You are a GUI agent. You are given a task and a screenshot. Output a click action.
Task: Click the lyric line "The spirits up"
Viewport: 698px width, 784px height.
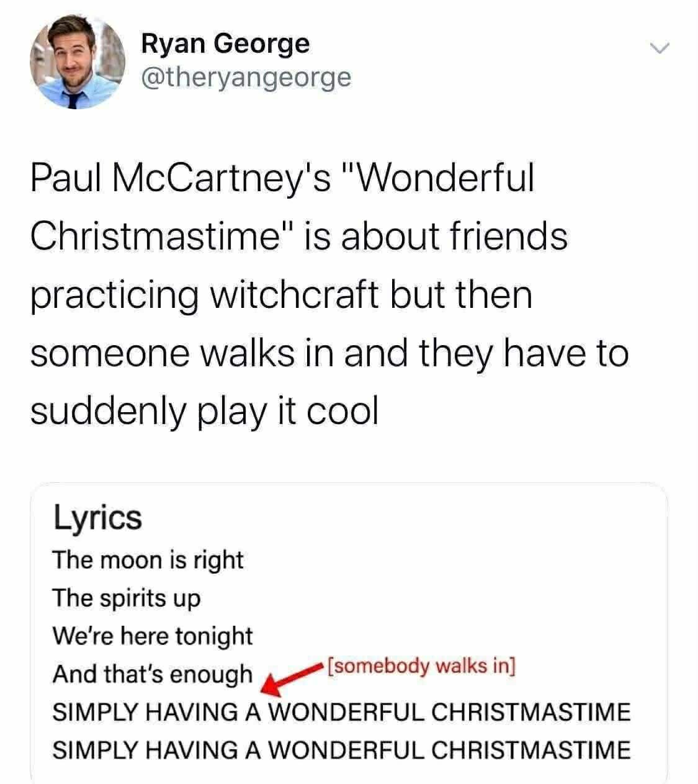pyautogui.click(x=127, y=598)
